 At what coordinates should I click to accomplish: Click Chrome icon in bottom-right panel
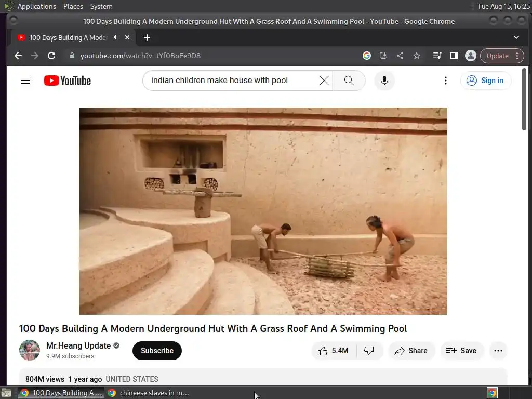click(492, 393)
